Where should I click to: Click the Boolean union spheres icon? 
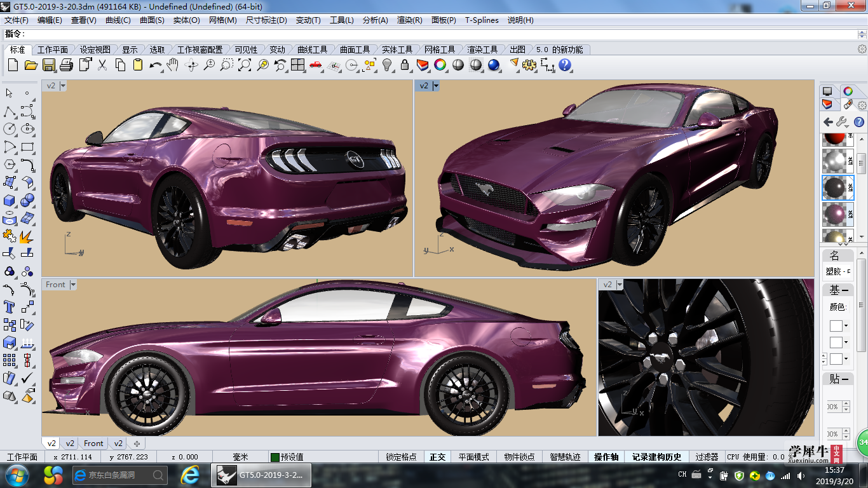pos(27,201)
